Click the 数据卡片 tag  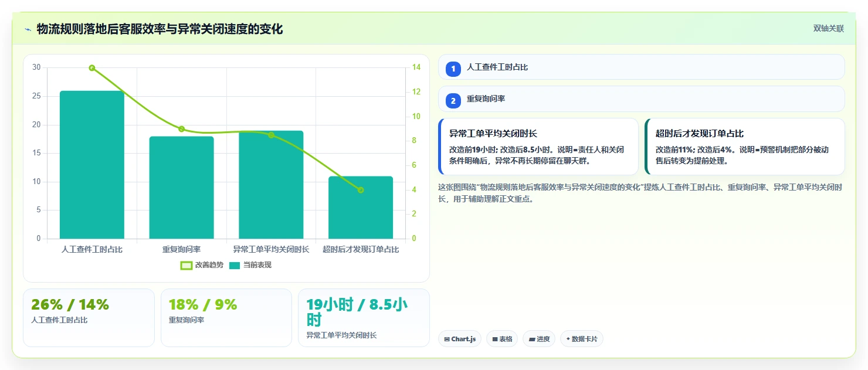(x=582, y=339)
